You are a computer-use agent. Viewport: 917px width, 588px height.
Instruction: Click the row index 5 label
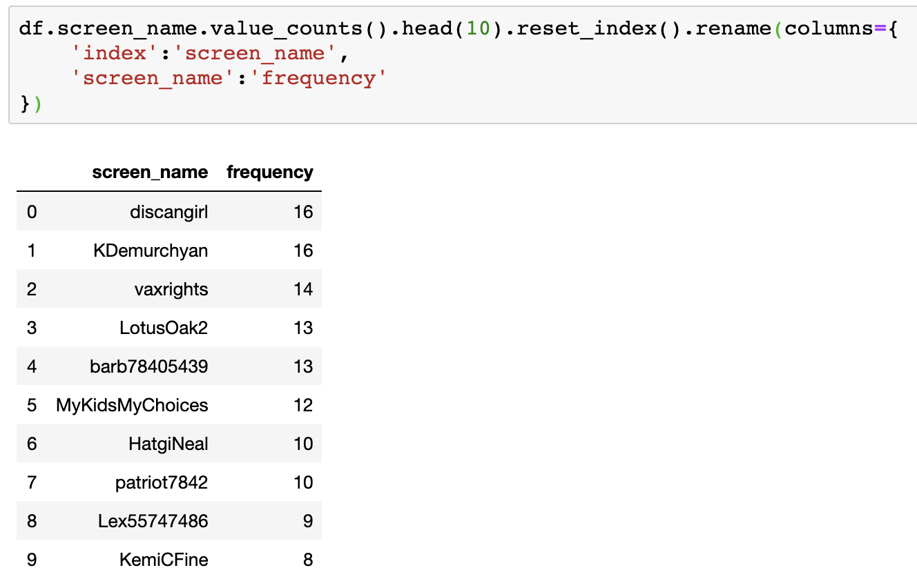pos(32,405)
